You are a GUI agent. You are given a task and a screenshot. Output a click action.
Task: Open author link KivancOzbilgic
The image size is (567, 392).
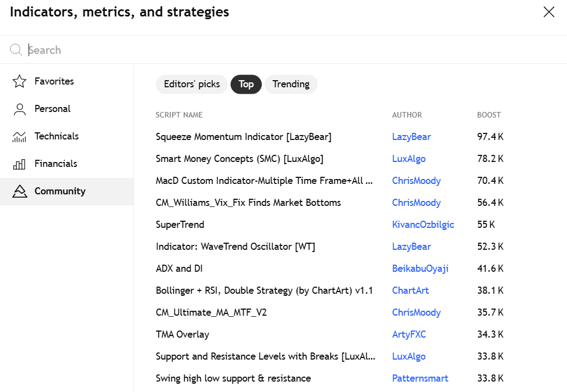click(x=423, y=225)
